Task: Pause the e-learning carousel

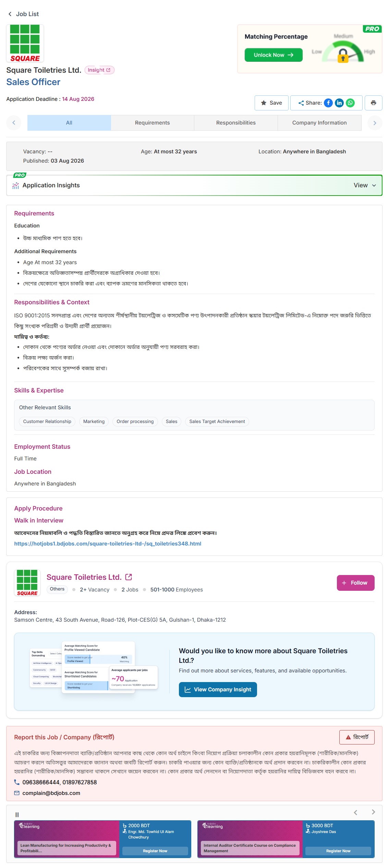Action: click(x=17, y=814)
